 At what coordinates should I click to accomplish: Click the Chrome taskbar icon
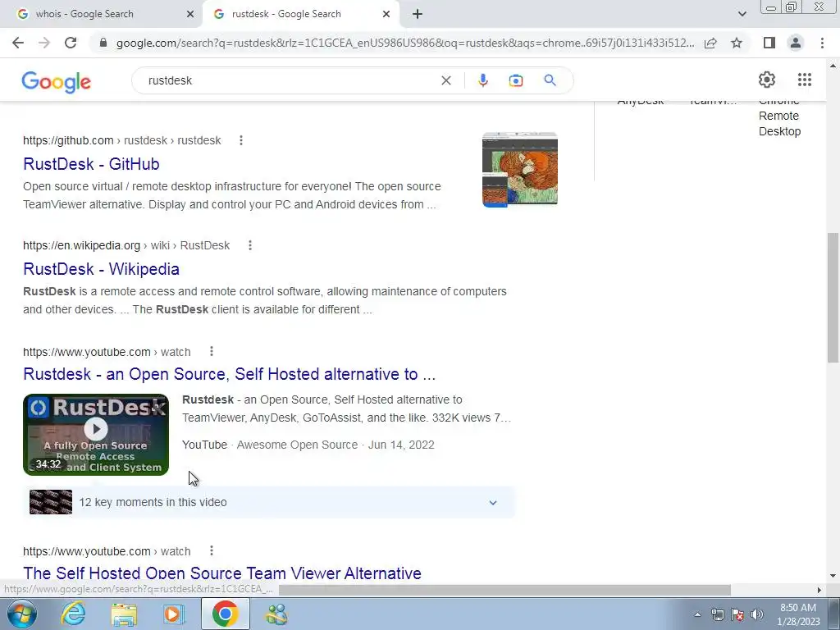(x=225, y=614)
